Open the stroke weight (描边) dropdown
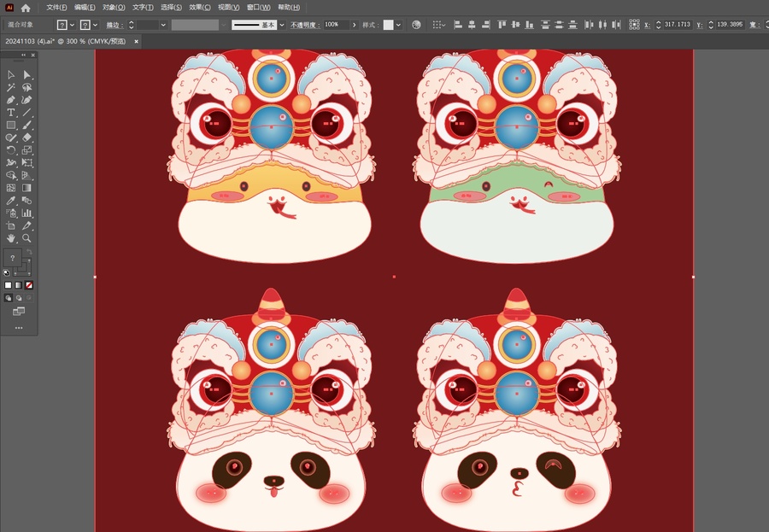The image size is (769, 532). click(163, 25)
